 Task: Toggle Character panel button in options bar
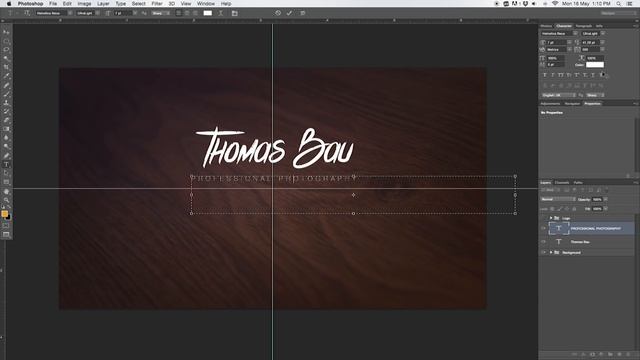pyautogui.click(x=235, y=13)
